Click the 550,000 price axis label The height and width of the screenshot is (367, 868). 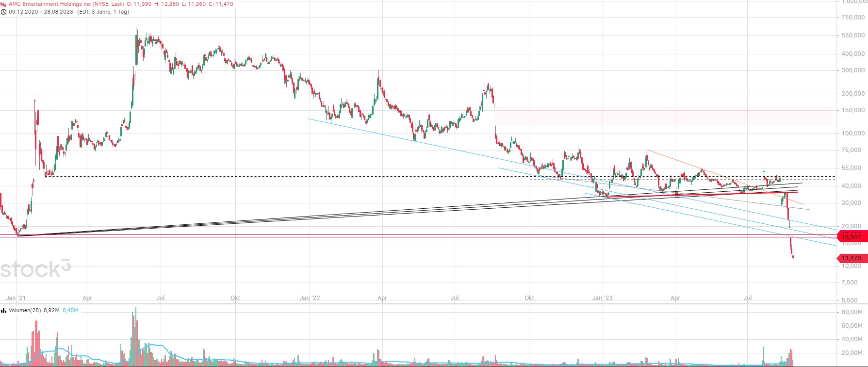(x=852, y=35)
